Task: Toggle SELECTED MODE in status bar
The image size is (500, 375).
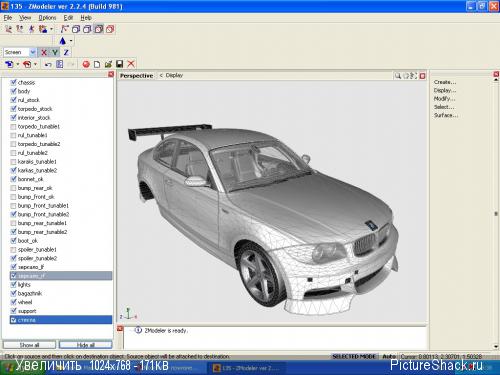Action: pyautogui.click(x=354, y=356)
